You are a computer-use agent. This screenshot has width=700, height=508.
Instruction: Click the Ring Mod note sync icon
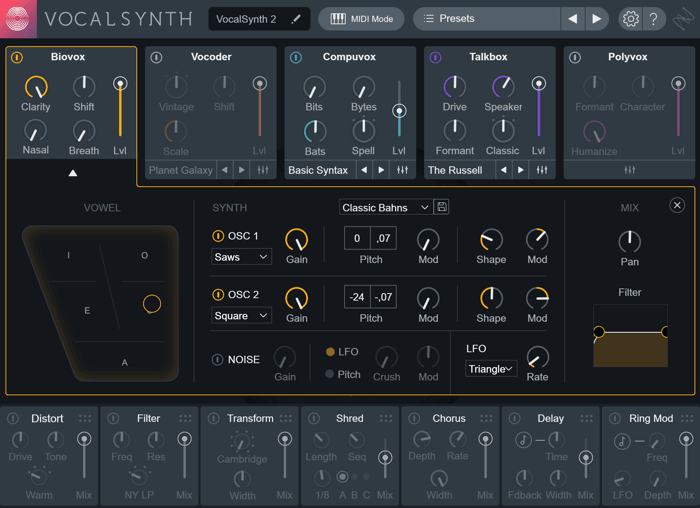(x=622, y=441)
